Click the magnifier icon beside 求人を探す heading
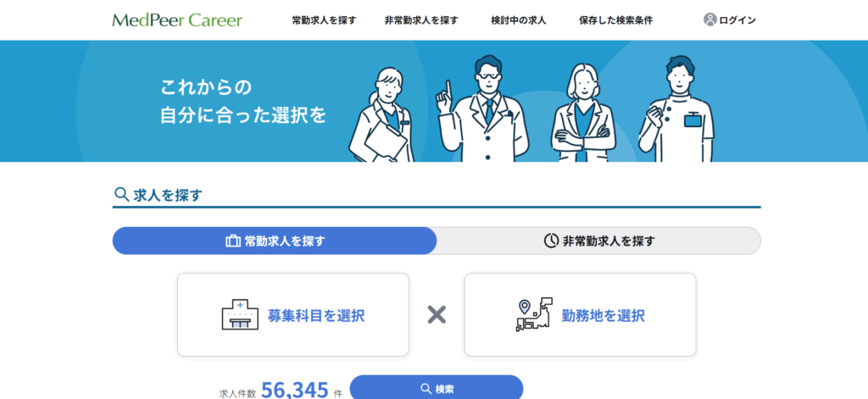Image resolution: width=868 pixels, height=399 pixels. pos(121,195)
